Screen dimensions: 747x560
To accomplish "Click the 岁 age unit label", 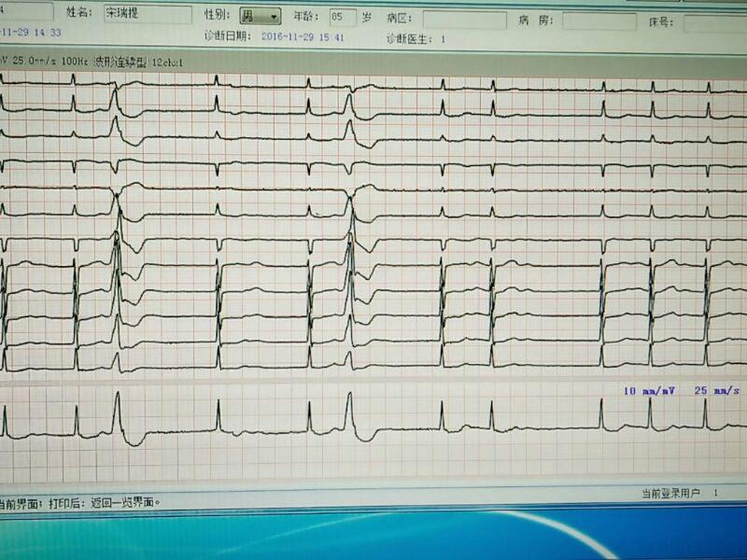I will tap(367, 18).
